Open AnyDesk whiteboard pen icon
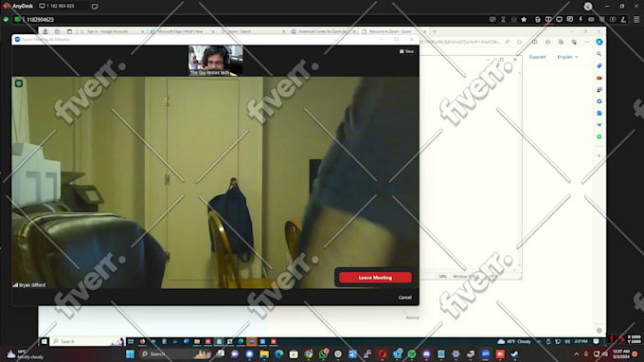This screenshot has height=362, width=644. pos(623,19)
